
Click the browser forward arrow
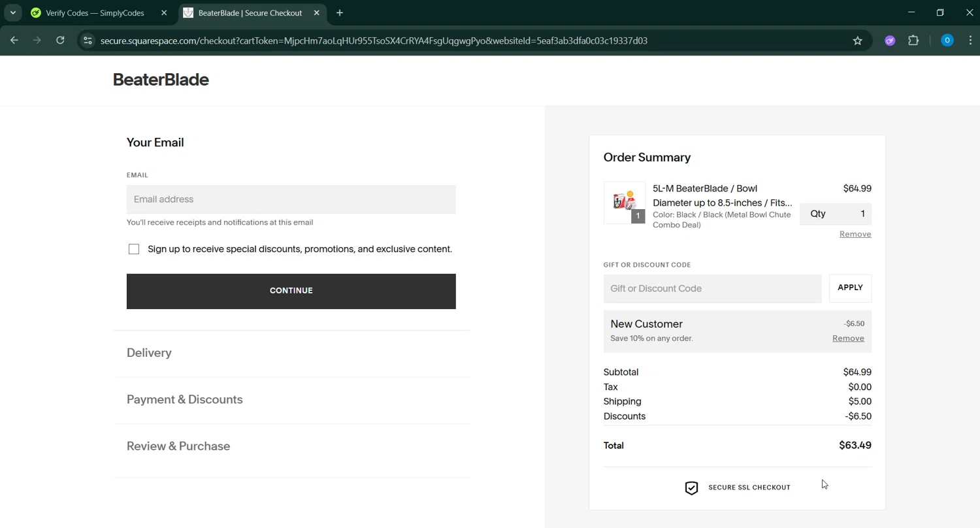(x=37, y=41)
